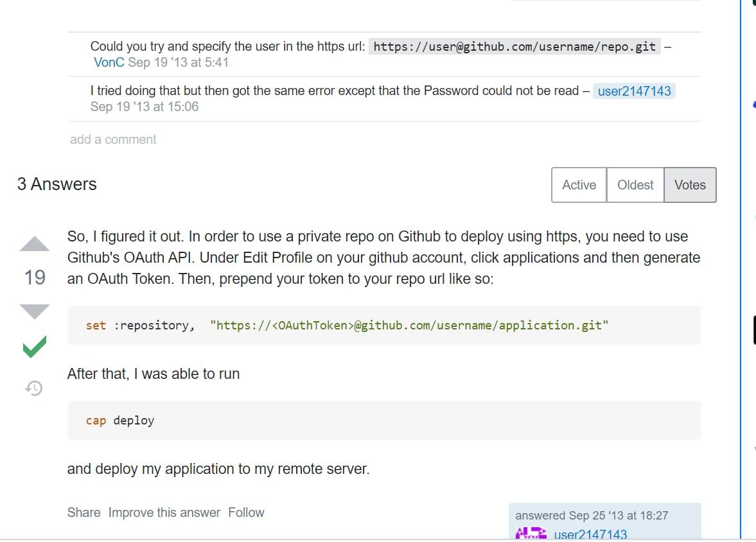Upvote the accepted answer
This screenshot has height=542, width=756.
point(35,244)
